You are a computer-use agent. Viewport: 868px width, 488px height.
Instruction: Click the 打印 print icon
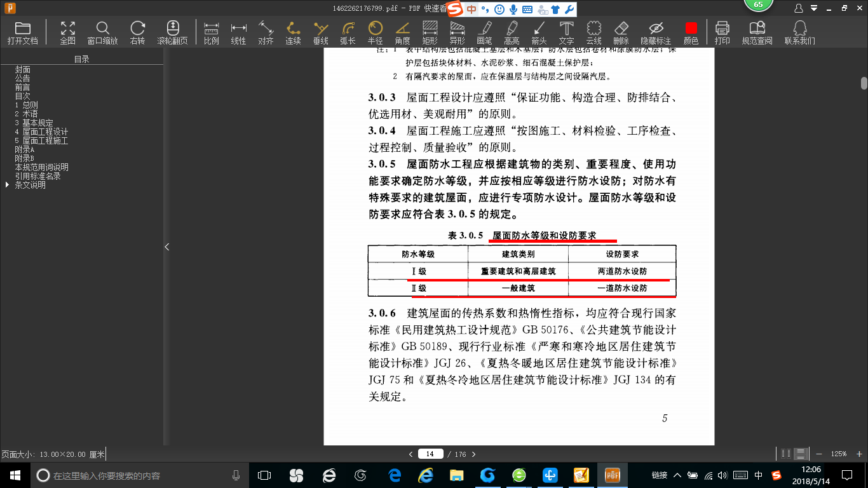722,32
